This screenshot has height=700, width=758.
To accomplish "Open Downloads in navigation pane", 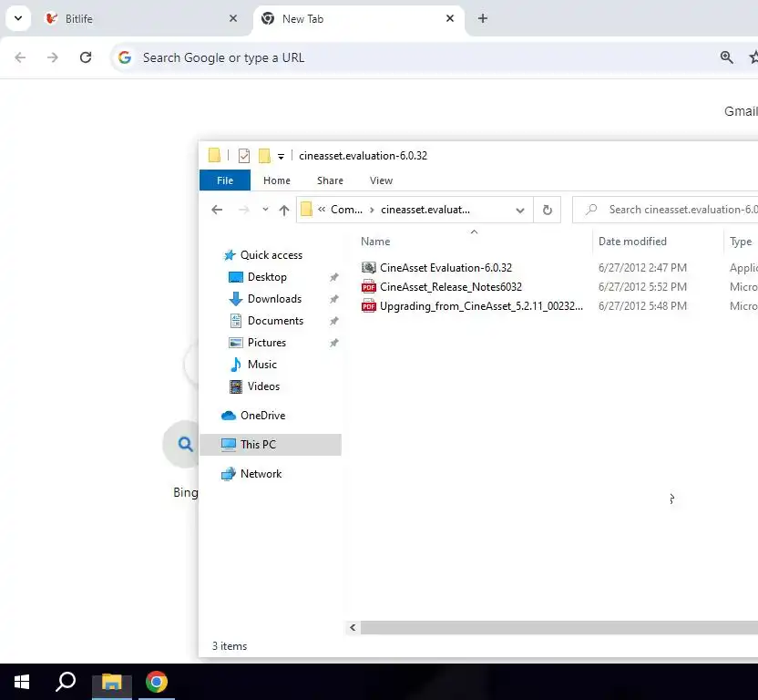I will (x=274, y=299).
